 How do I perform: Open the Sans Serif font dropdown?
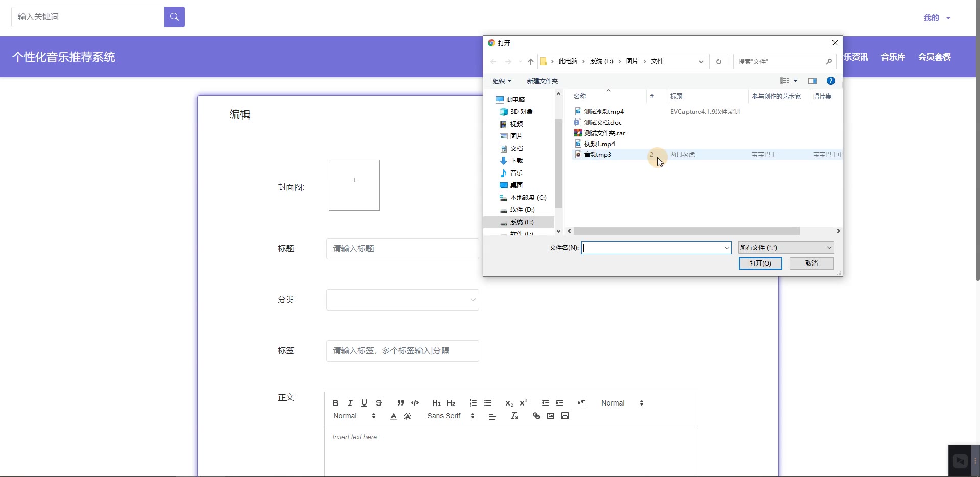tap(451, 416)
